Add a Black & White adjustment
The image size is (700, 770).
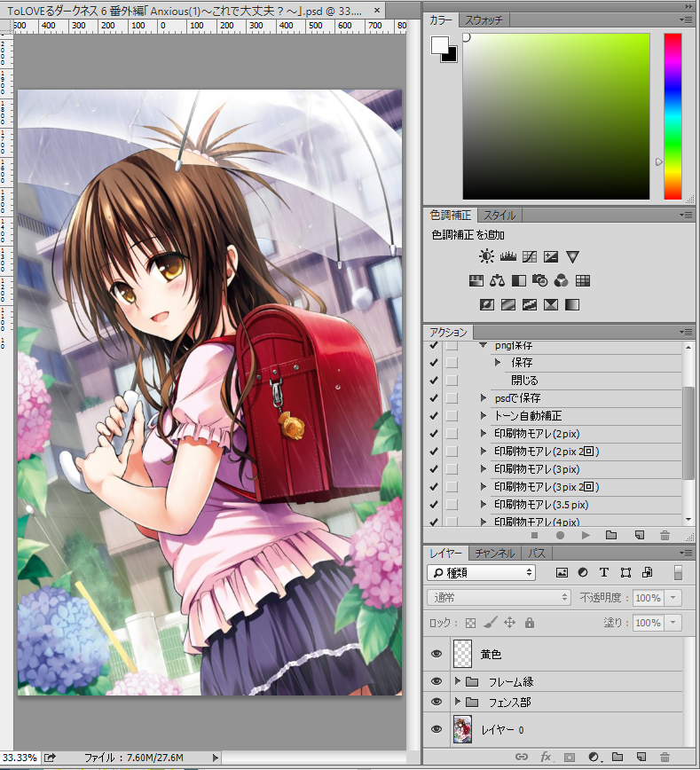click(519, 281)
